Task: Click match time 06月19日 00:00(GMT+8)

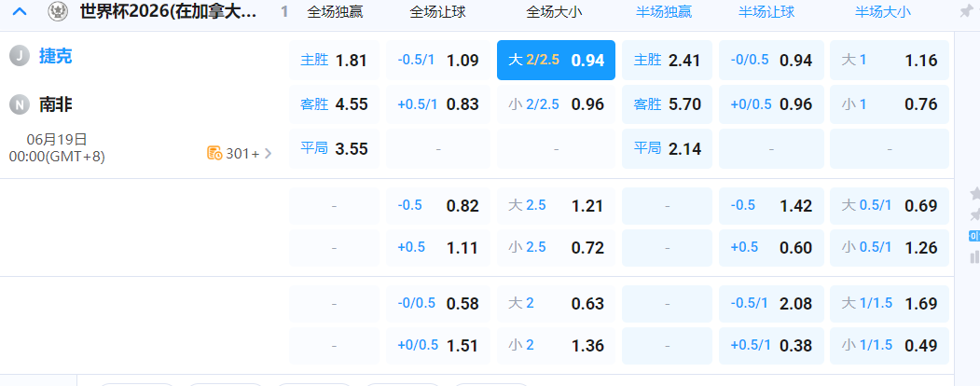Action: click(x=57, y=148)
